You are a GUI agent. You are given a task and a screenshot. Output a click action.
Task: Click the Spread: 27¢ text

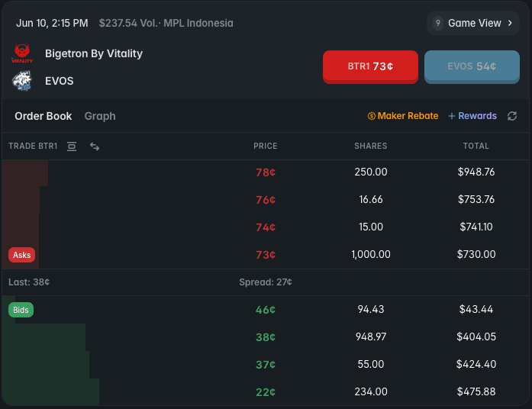pos(266,282)
